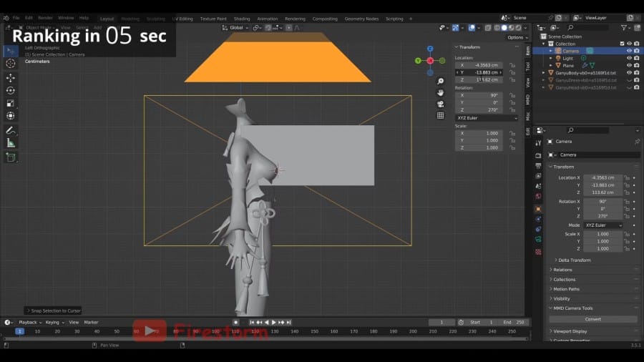
Task: Open the timeline Playback menu
Action: [x=29, y=323]
